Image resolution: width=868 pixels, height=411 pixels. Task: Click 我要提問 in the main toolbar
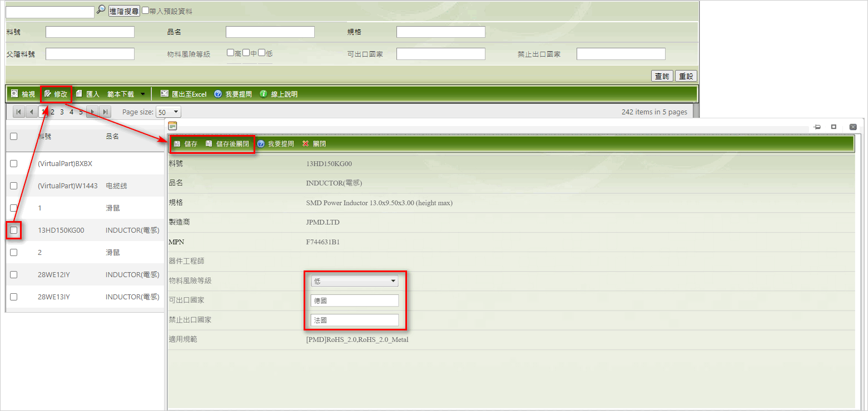tap(233, 94)
